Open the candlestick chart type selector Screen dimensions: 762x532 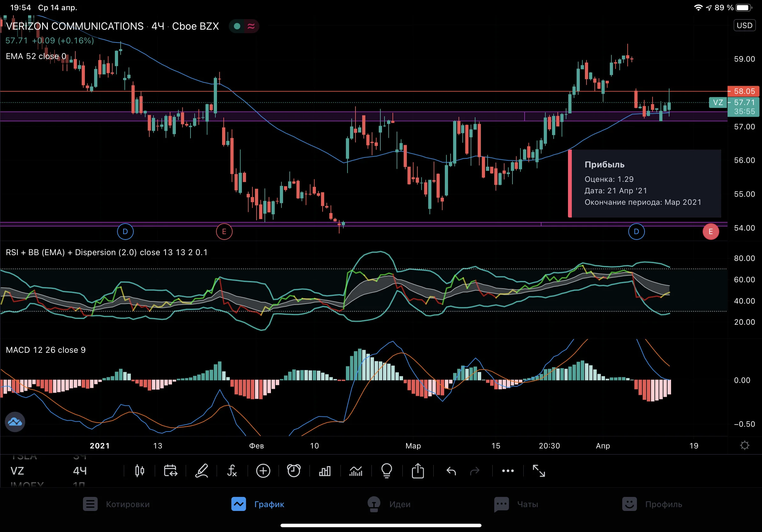(x=140, y=471)
